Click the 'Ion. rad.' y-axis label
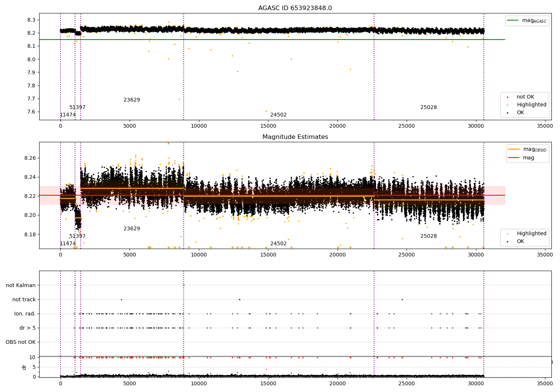Image resolution: width=560 pixels, height=392 pixels. (x=25, y=314)
